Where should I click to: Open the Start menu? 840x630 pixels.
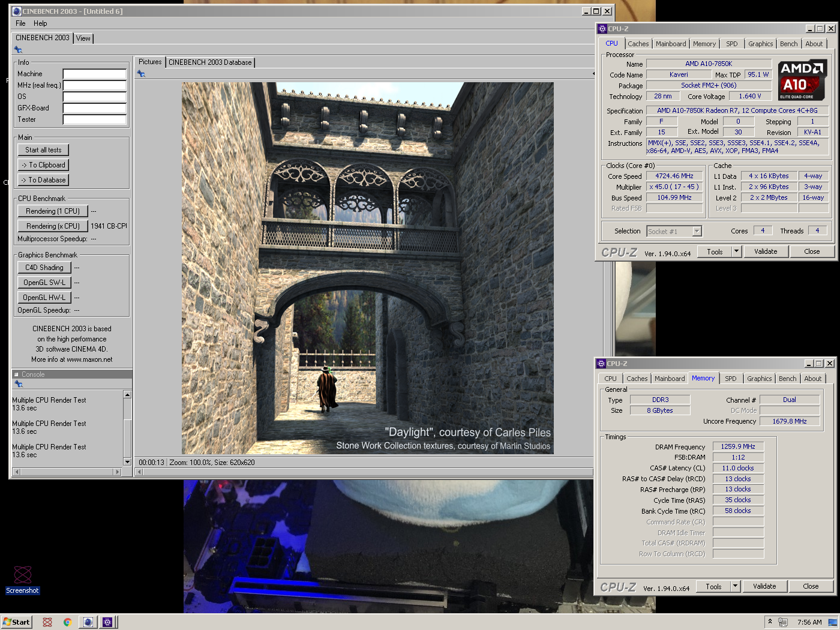pos(16,622)
